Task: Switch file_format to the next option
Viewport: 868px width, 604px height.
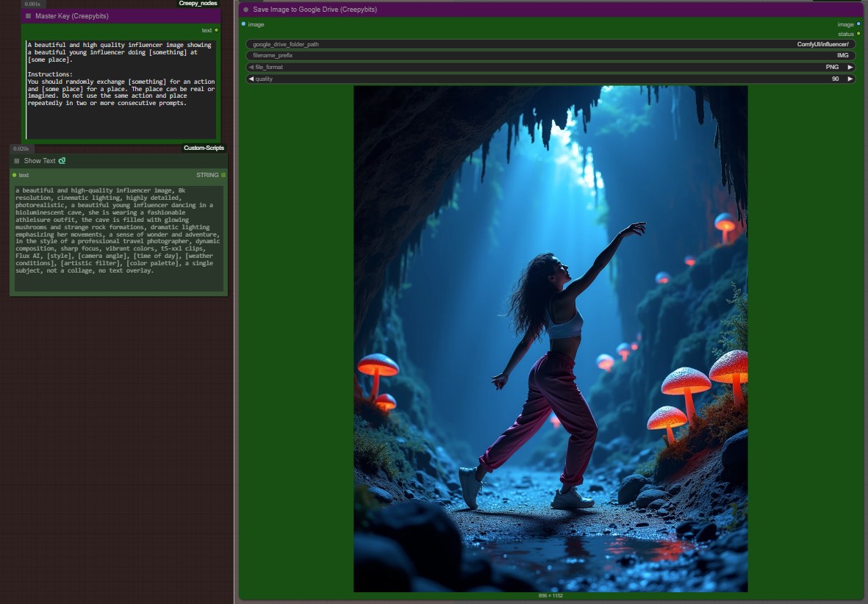Action: 850,67
